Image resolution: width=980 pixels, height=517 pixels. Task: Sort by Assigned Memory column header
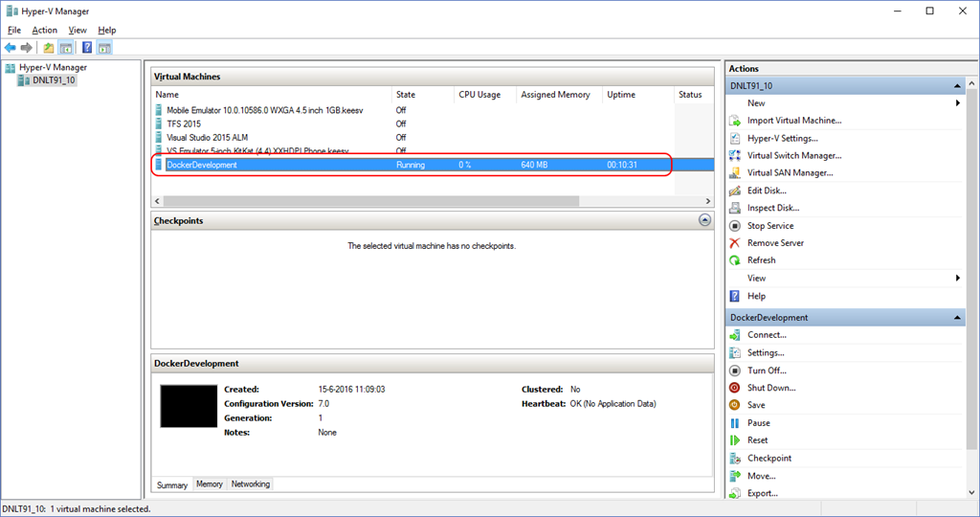559,95
